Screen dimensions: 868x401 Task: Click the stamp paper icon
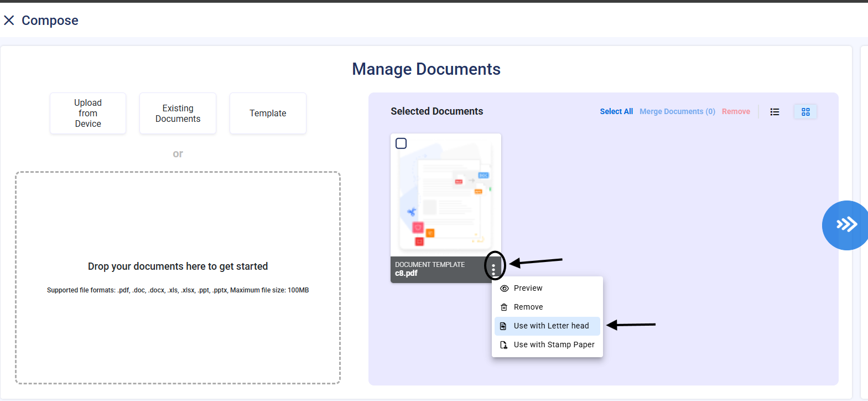coord(504,345)
